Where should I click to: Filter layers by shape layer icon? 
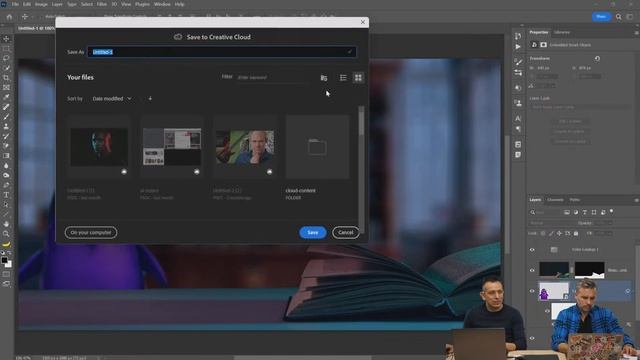point(594,212)
